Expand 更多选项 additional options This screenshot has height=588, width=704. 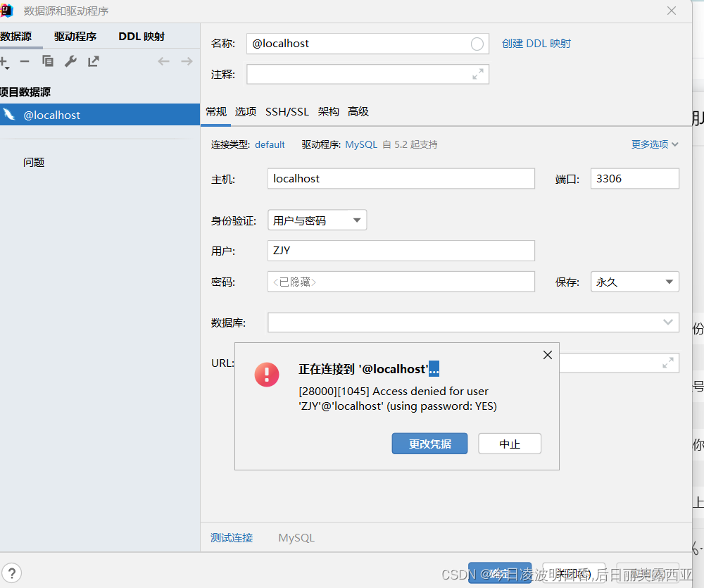(x=653, y=144)
